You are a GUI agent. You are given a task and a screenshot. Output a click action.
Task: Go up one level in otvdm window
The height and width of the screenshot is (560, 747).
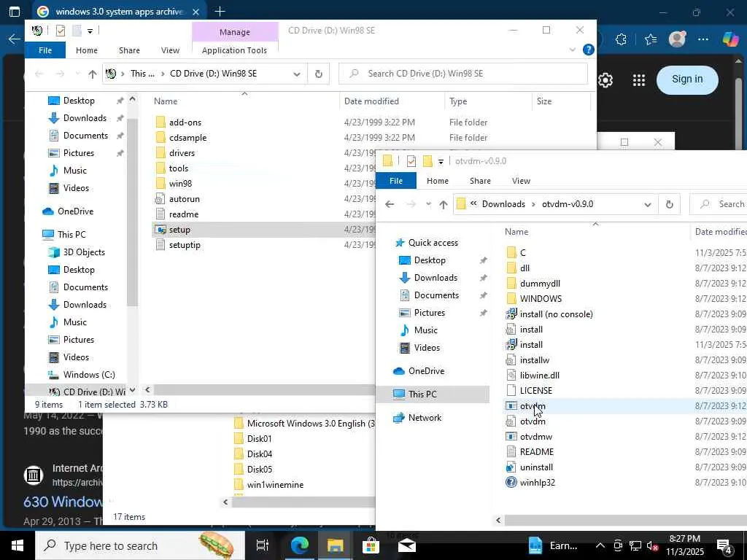(x=443, y=204)
